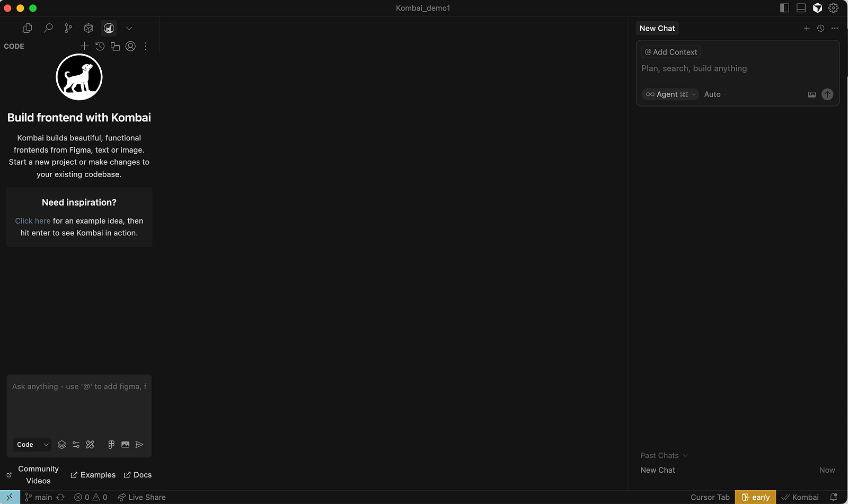Screen dimensions: 848x504
Task: Attach a Figma design via Figma icon
Action: coord(111,445)
